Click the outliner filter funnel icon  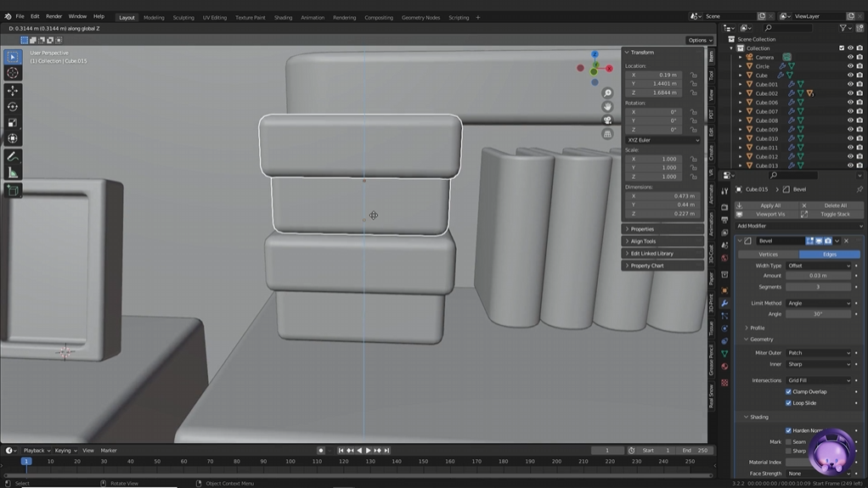coord(843,28)
